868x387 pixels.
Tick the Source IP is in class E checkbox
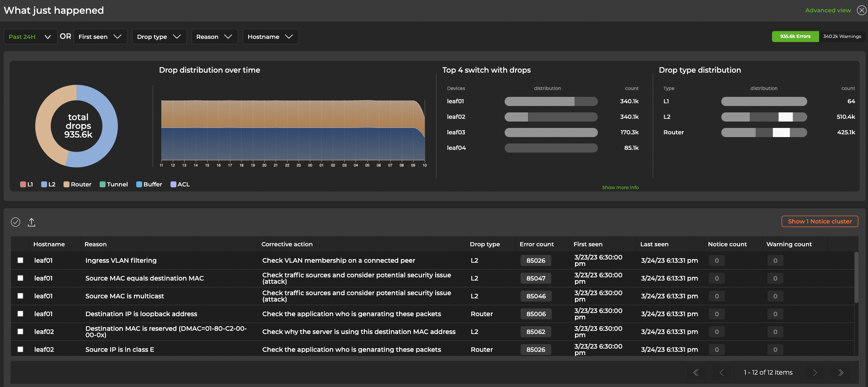pyautogui.click(x=20, y=349)
